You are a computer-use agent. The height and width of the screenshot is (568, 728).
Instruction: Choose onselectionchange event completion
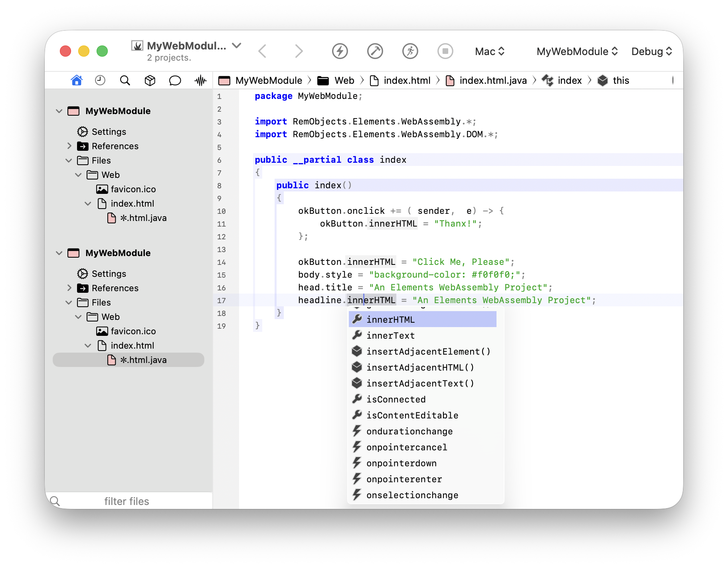(422, 495)
